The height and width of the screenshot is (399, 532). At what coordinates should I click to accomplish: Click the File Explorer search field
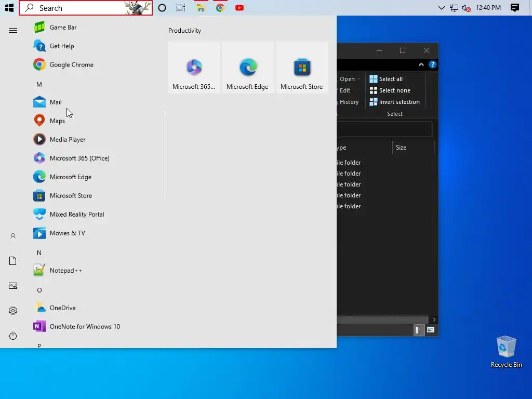click(384, 129)
